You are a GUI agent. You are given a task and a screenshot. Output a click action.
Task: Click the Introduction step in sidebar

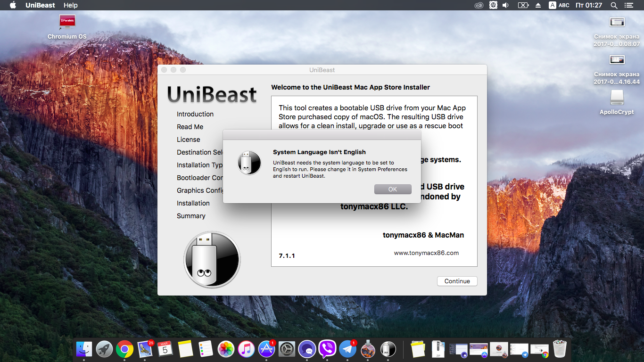coord(195,114)
